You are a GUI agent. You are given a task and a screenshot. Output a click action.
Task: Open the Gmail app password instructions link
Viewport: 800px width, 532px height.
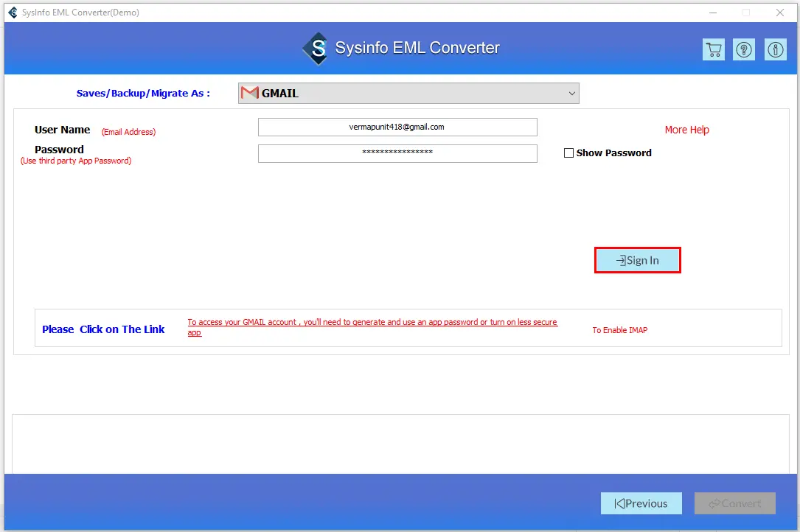[x=372, y=327]
